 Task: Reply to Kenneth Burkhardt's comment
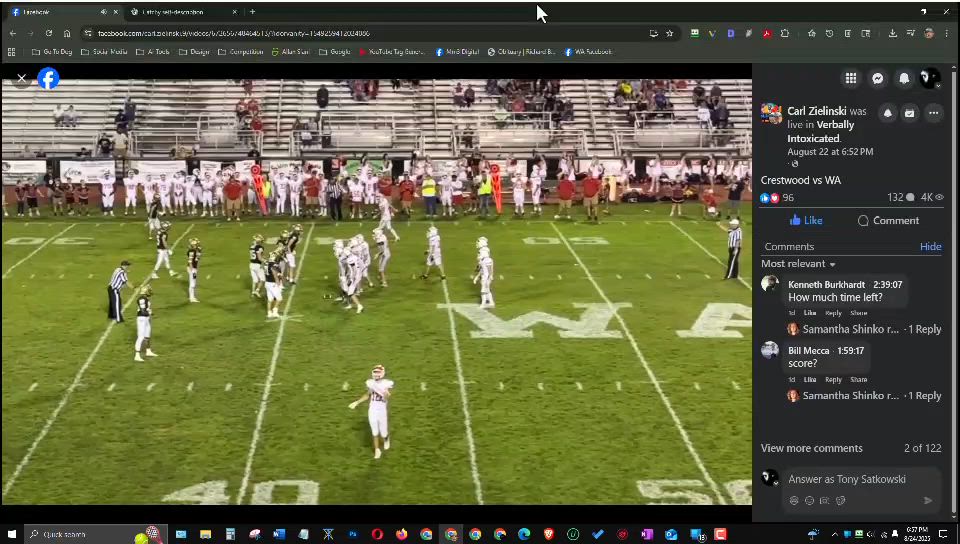point(833,313)
